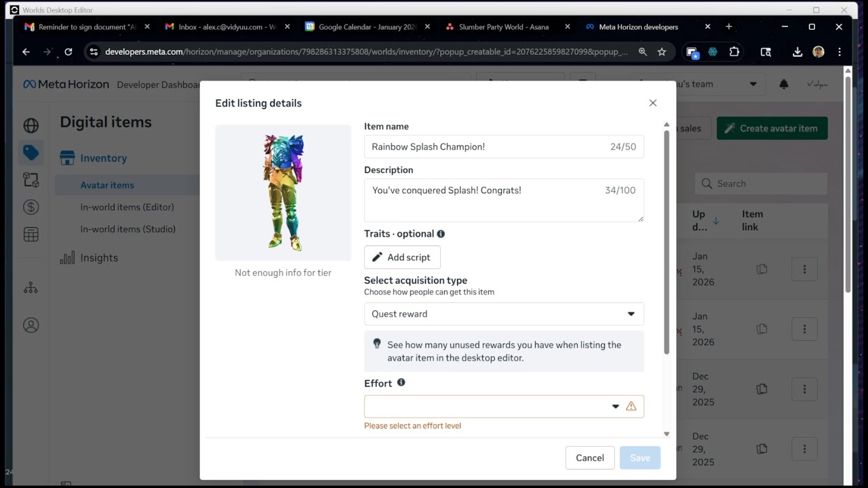Click the notifications bell icon
The width and height of the screenshot is (868, 488).
(x=783, y=84)
